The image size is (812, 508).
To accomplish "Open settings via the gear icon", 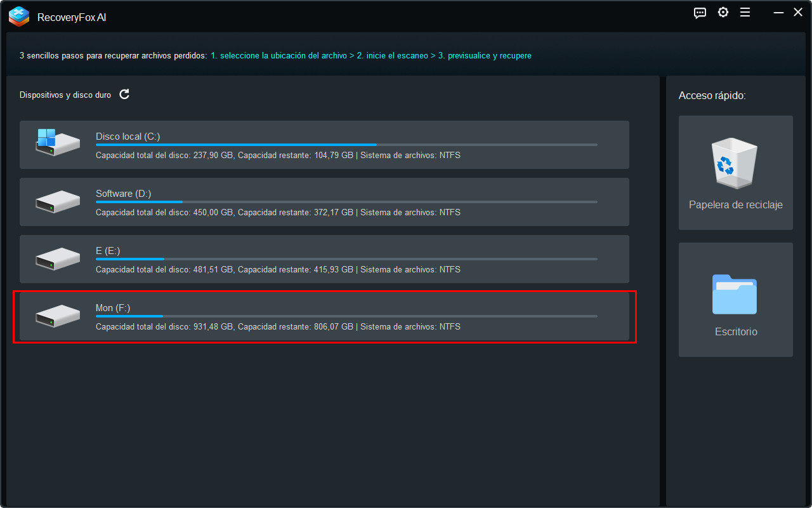I will 723,13.
